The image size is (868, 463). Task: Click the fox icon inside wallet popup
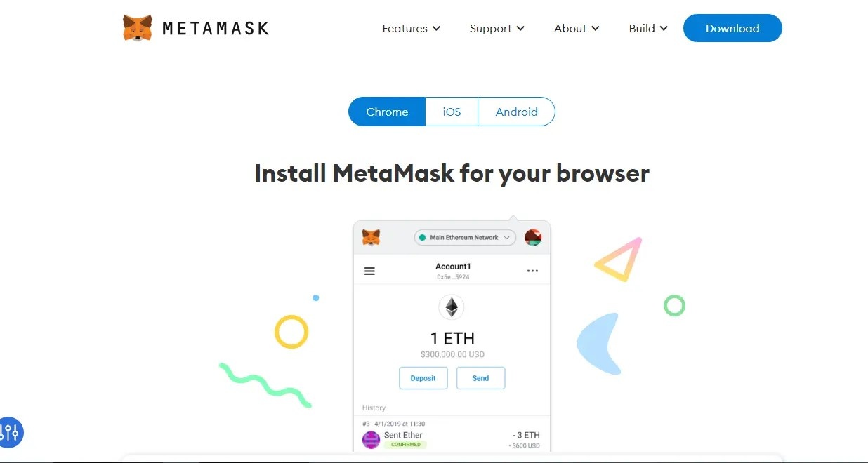coord(371,237)
